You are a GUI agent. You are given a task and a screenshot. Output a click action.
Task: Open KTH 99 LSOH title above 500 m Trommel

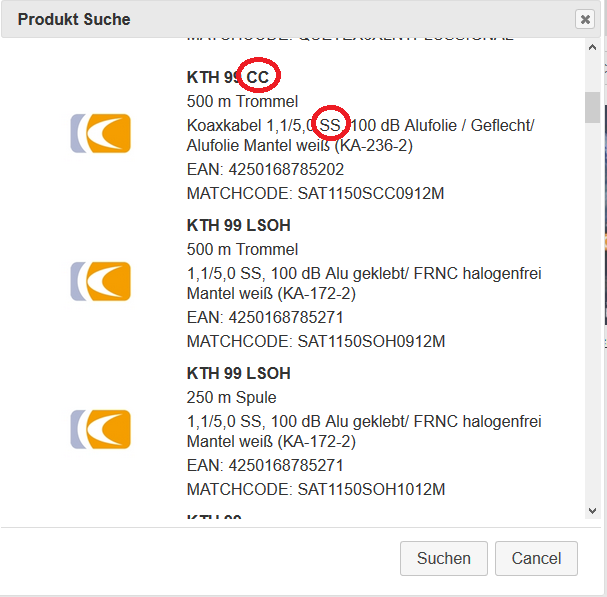click(x=238, y=225)
